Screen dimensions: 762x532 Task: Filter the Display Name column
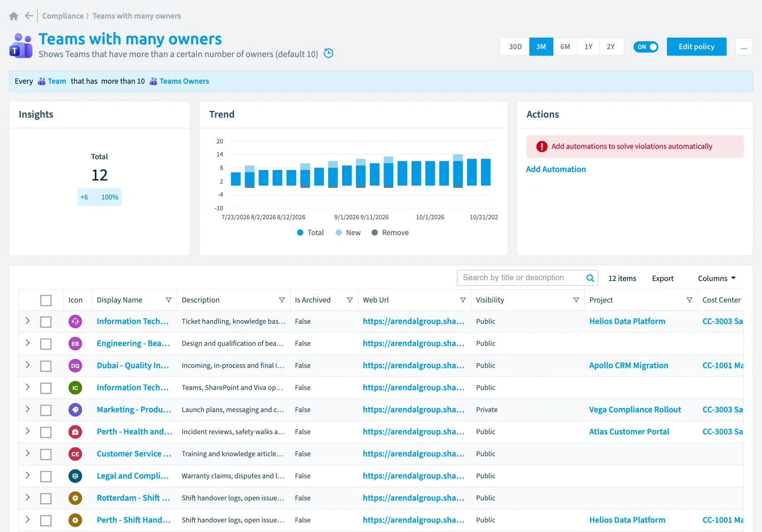coord(169,300)
